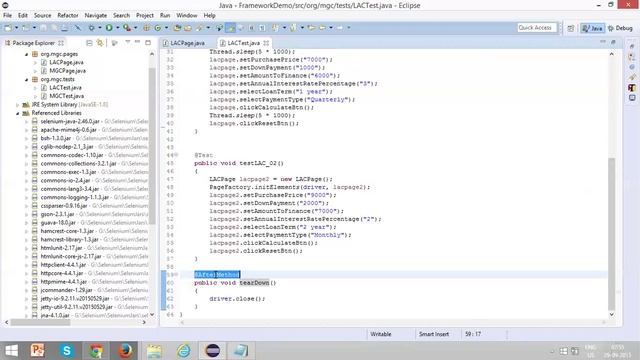This screenshot has height=360, width=640.
Task: Maximize the editor area
Action: (x=613, y=42)
